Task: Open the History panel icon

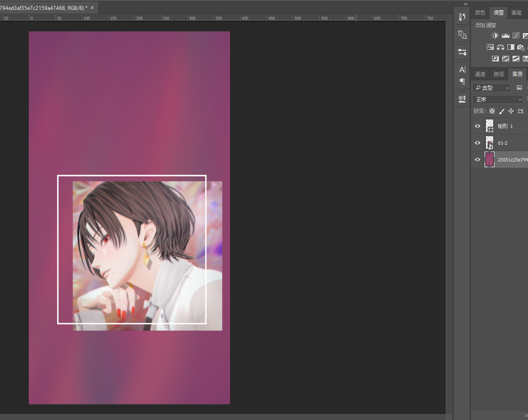Action: (x=462, y=17)
